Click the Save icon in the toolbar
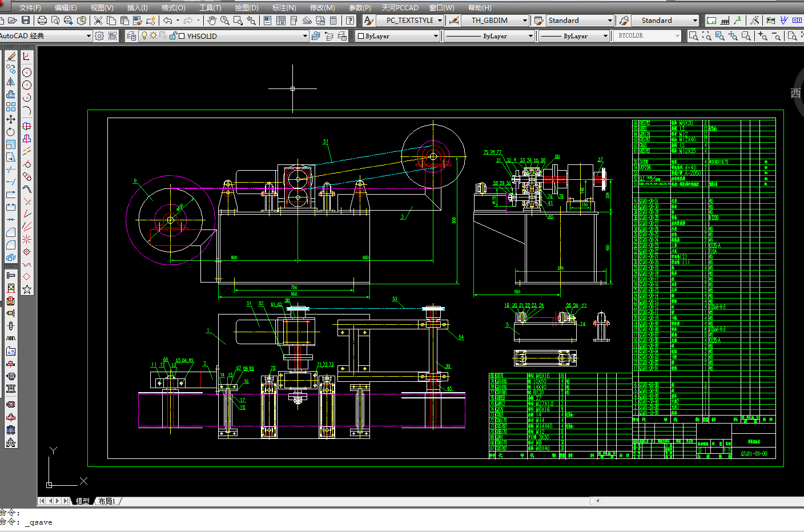This screenshot has height=532, width=804. coord(26,21)
